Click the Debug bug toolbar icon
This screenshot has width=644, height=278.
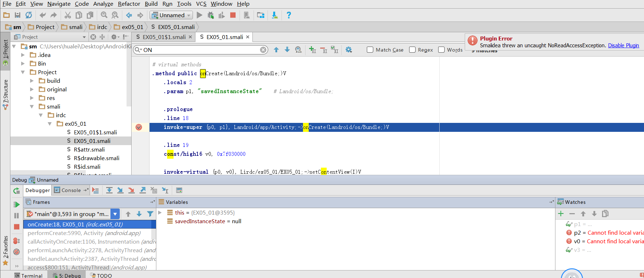210,15
